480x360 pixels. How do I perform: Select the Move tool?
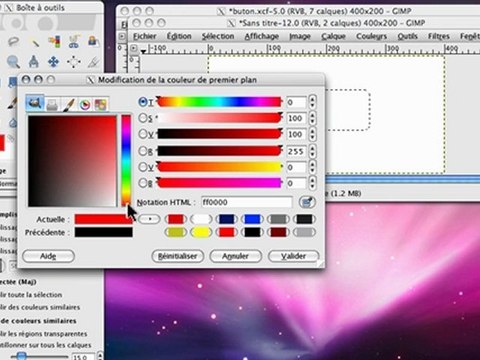[x=54, y=61]
